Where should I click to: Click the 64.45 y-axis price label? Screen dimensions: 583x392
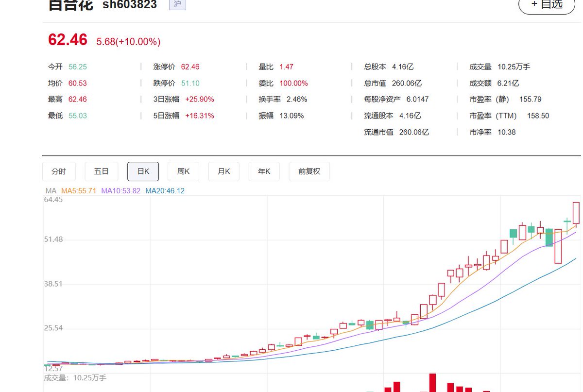coord(53,199)
